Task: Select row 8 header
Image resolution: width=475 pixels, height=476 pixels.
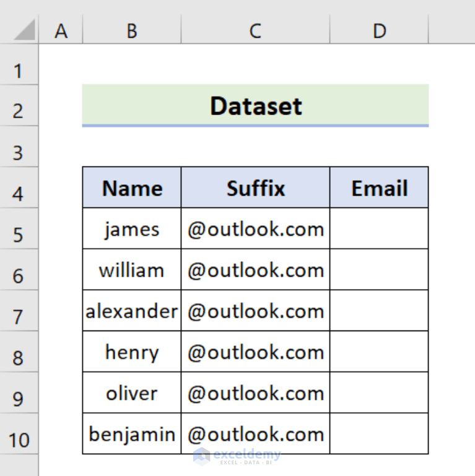Action: click(x=19, y=351)
